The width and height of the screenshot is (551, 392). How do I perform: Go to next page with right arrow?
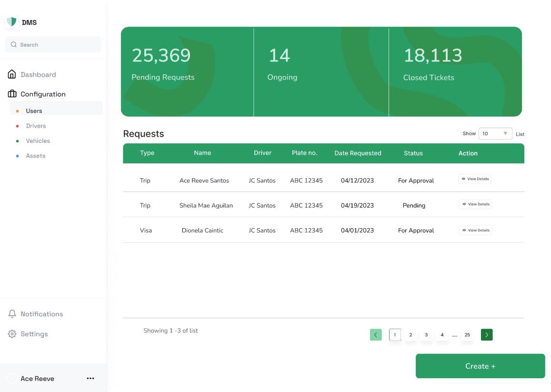486,335
